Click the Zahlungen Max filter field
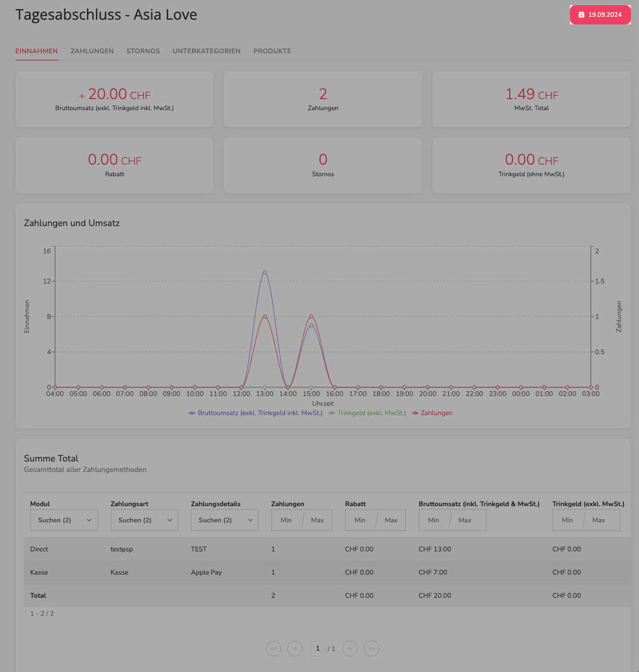The width and height of the screenshot is (639, 672). (318, 520)
